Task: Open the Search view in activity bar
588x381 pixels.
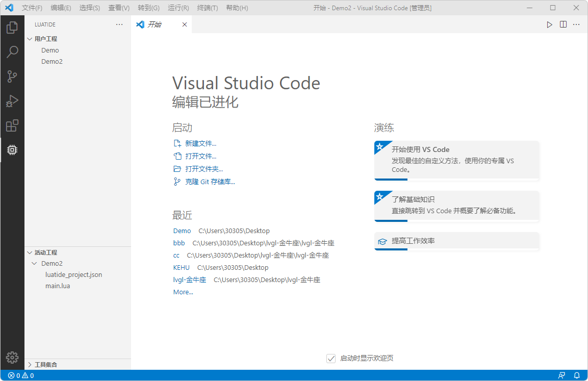Action: [12, 52]
